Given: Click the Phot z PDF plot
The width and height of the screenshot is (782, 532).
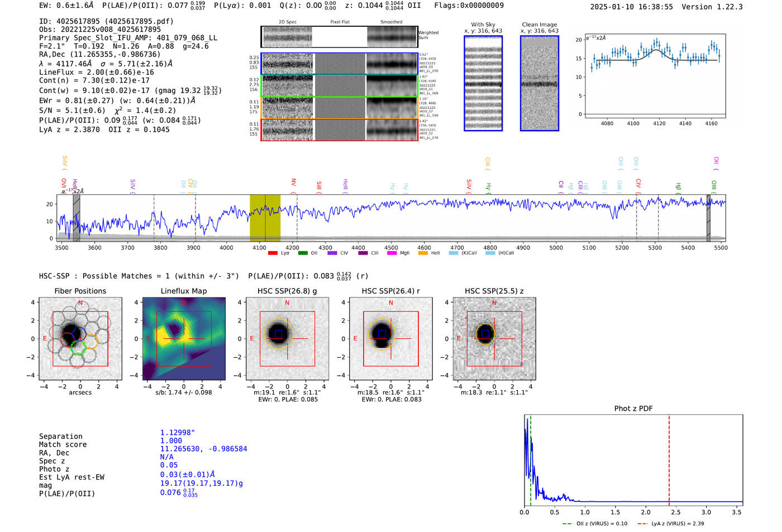Looking at the screenshot, I should tap(633, 461).
